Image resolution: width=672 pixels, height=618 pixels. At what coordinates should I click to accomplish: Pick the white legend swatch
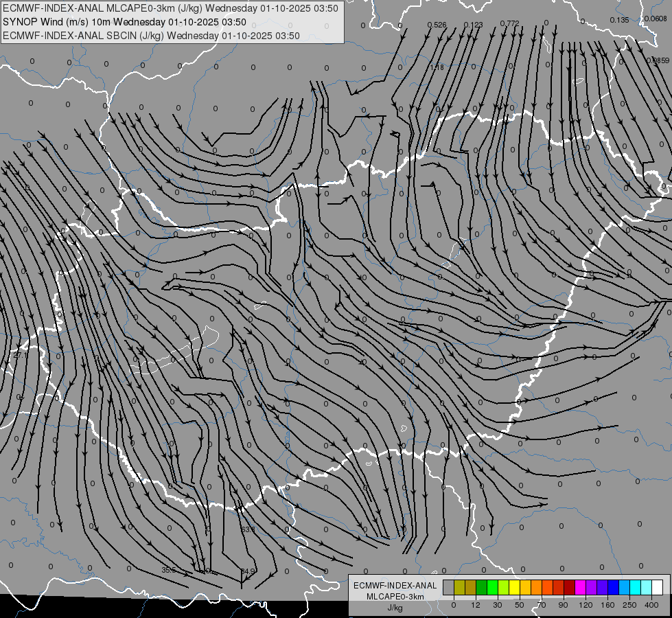tap(658, 587)
